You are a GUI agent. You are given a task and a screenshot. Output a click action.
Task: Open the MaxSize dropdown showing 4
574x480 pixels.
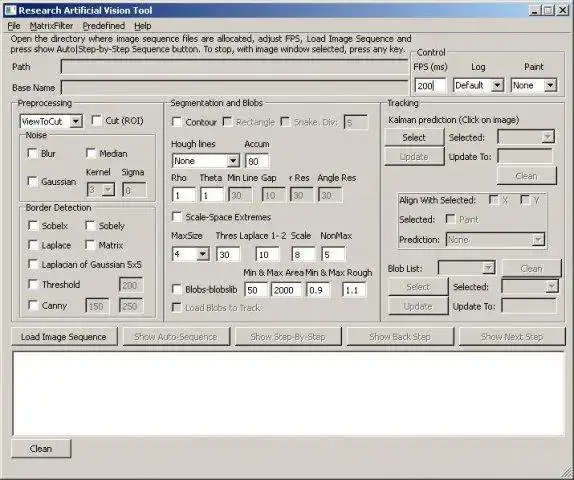pyautogui.click(x=190, y=254)
